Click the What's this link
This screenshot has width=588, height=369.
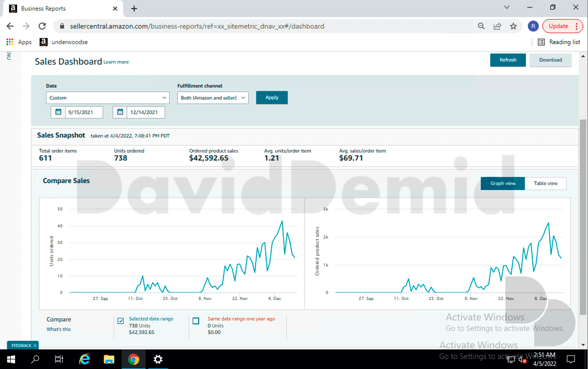pyautogui.click(x=59, y=329)
